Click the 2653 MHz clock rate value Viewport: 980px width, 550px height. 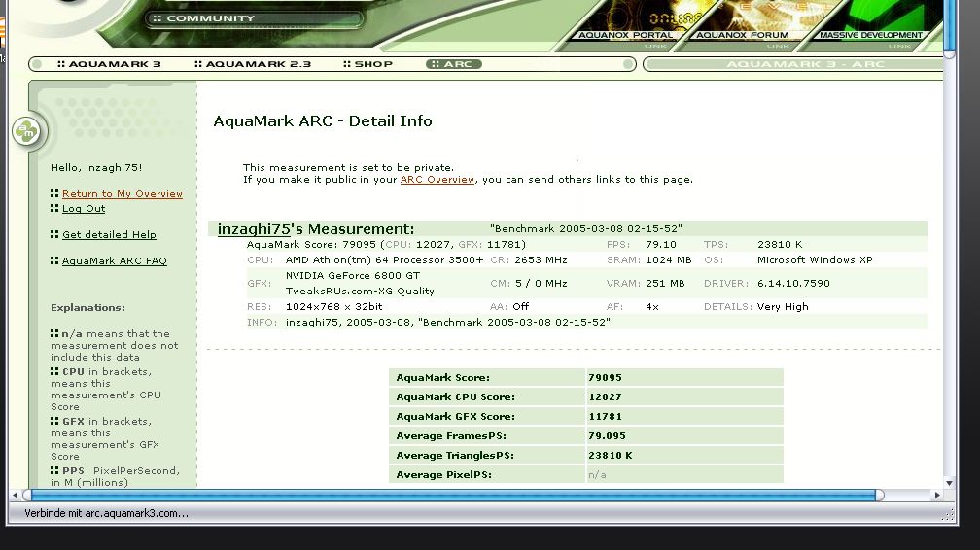(541, 260)
